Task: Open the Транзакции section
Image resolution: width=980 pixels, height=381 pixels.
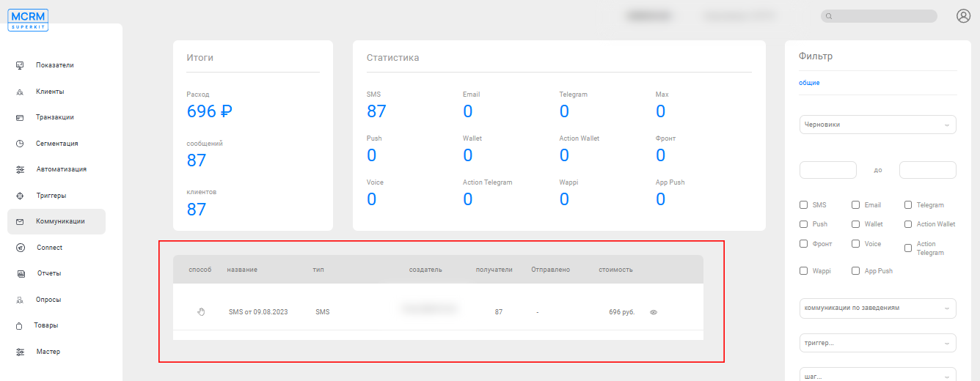Action: click(55, 117)
